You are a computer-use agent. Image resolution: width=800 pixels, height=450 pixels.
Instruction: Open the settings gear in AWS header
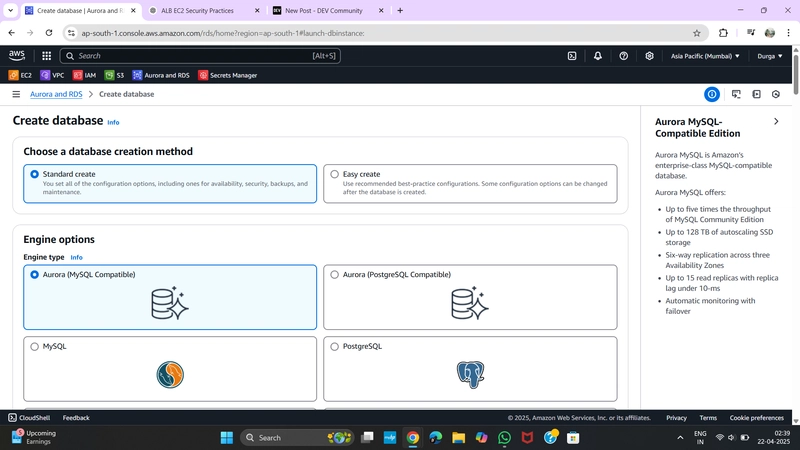[649, 56]
